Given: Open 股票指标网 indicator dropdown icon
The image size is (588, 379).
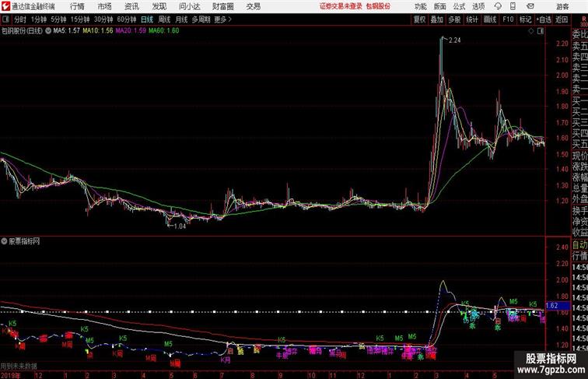Looking at the screenshot, I should tap(4, 241).
